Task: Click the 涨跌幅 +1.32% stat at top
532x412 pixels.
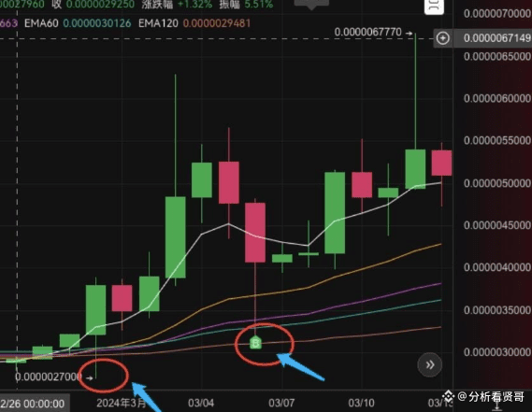Action: (x=177, y=5)
